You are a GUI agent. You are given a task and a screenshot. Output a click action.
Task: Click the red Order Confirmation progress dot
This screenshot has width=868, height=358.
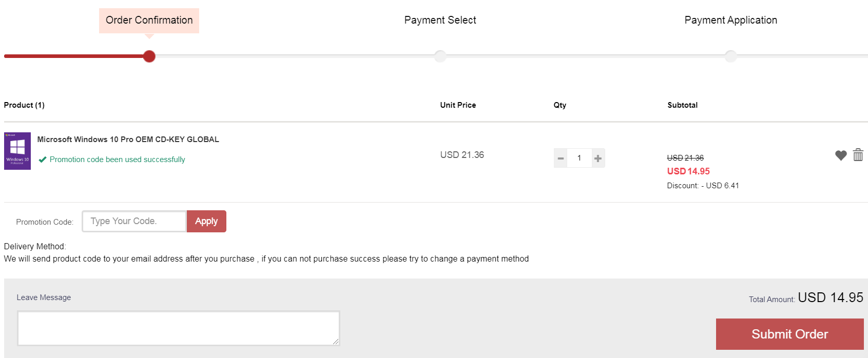click(x=149, y=56)
